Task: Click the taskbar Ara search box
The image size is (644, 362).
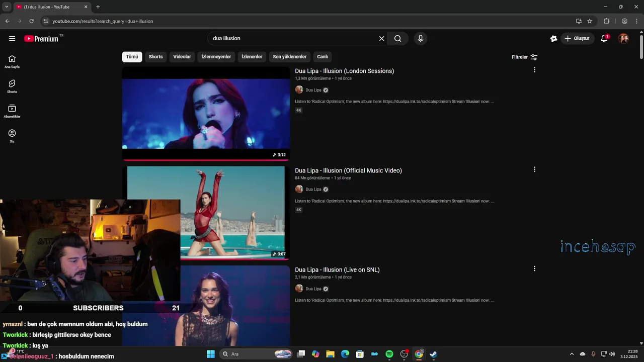Action: click(257, 354)
